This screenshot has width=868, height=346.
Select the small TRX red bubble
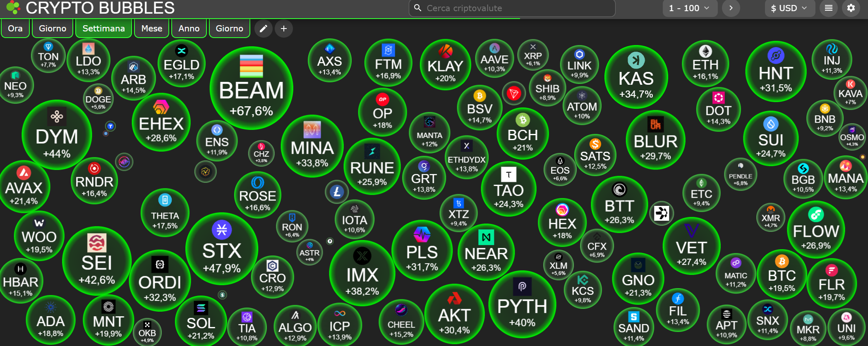(x=514, y=93)
